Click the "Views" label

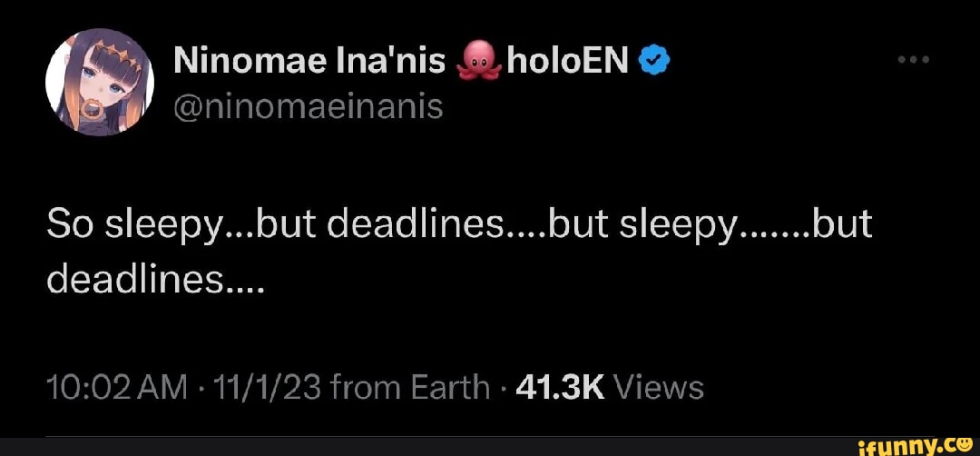tap(659, 388)
